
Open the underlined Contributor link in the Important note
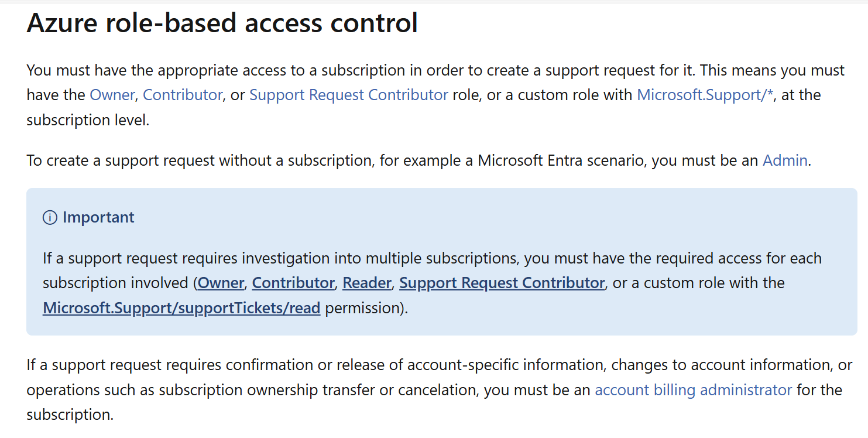point(293,283)
